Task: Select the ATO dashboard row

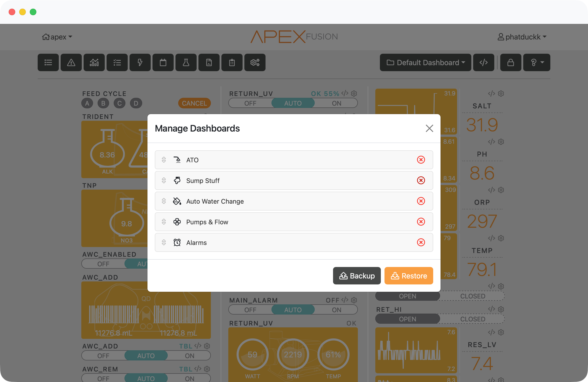Action: (x=294, y=160)
